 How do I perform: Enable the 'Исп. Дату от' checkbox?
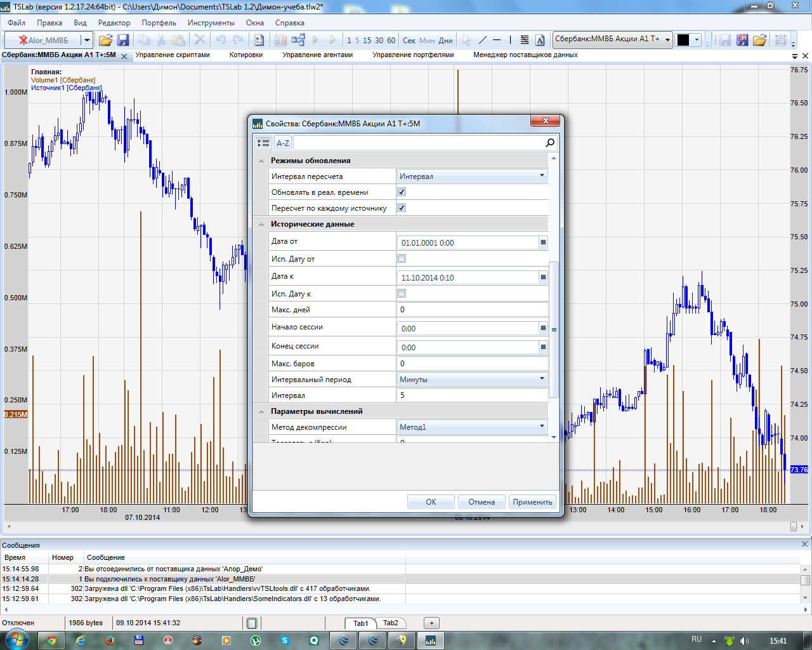(402, 258)
